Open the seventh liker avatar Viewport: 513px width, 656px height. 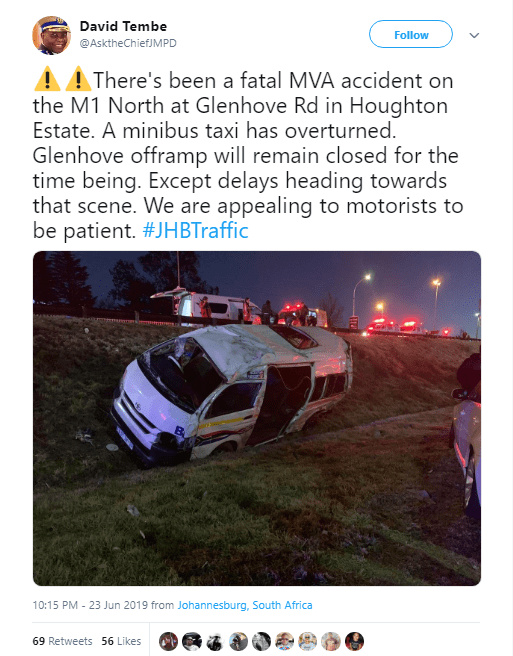point(308,641)
